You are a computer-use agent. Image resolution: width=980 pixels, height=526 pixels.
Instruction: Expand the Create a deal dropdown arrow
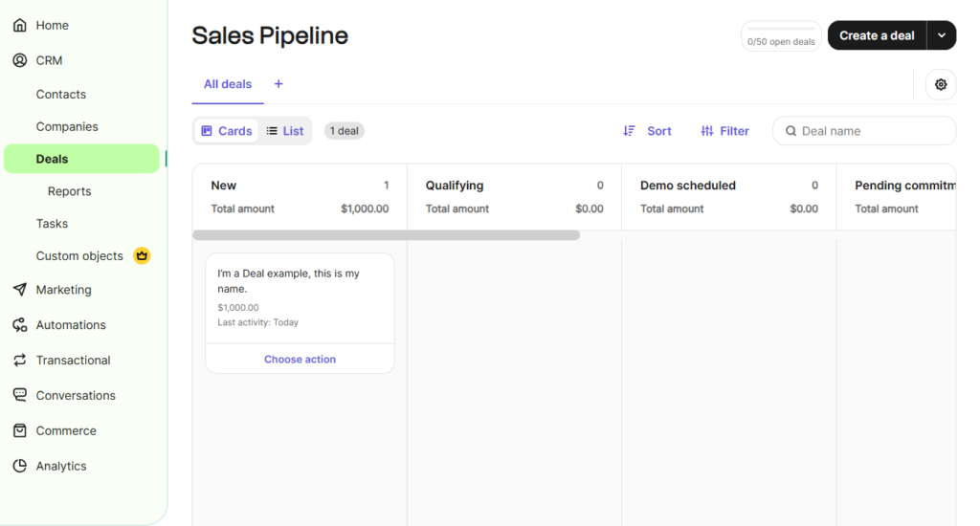click(x=942, y=35)
